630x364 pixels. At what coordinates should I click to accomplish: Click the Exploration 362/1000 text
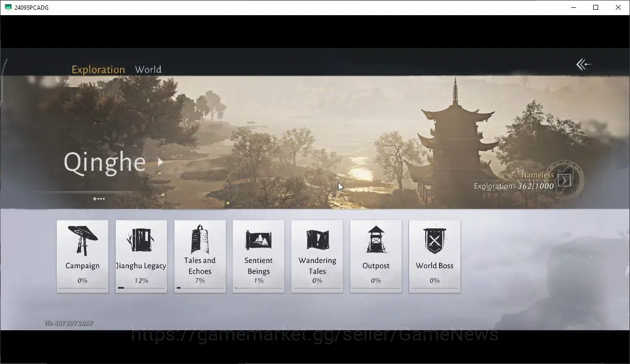[514, 186]
